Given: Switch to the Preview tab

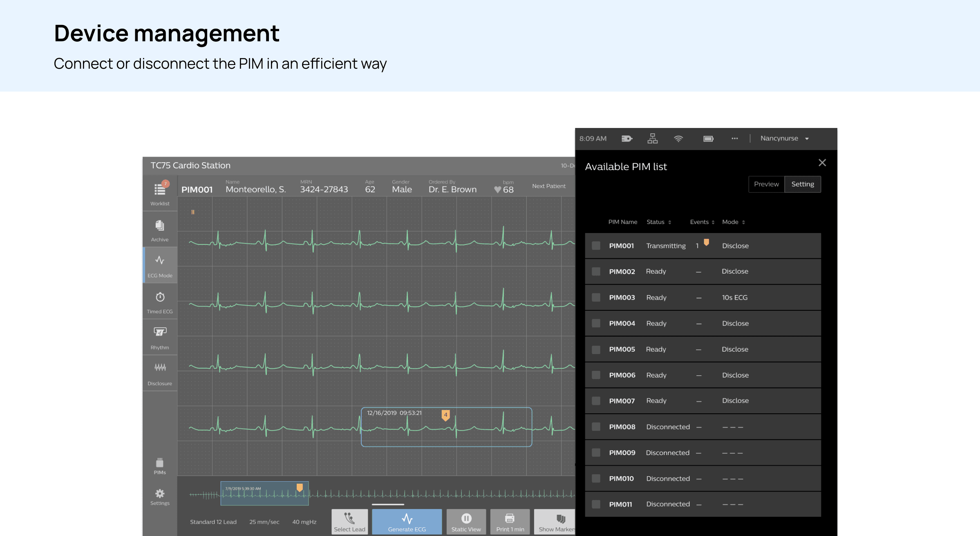Looking at the screenshot, I should click(766, 184).
